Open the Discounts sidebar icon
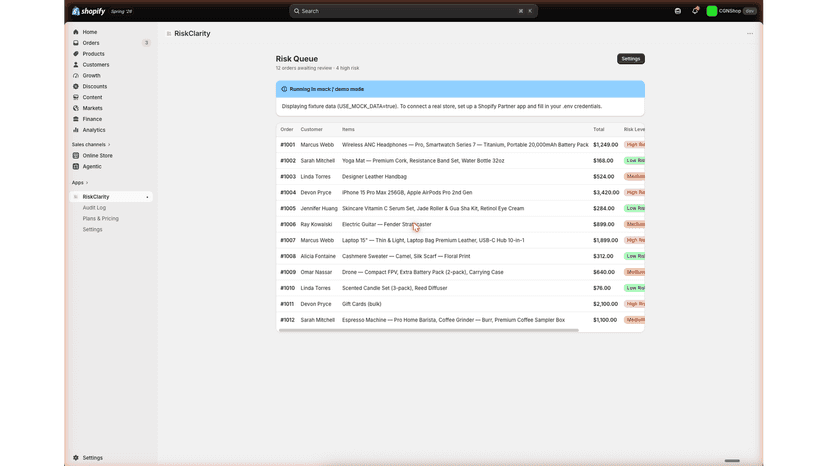828x466 pixels. coord(76,86)
